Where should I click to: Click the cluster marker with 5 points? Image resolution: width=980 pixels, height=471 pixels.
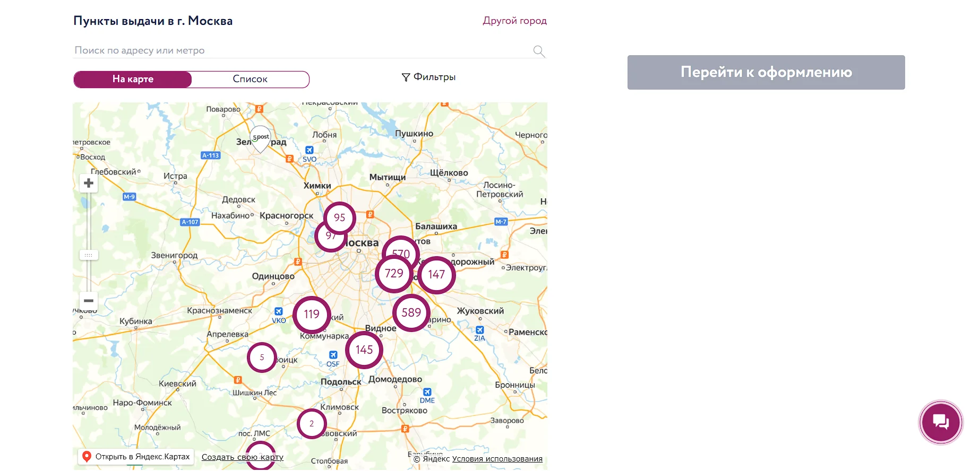[262, 357]
